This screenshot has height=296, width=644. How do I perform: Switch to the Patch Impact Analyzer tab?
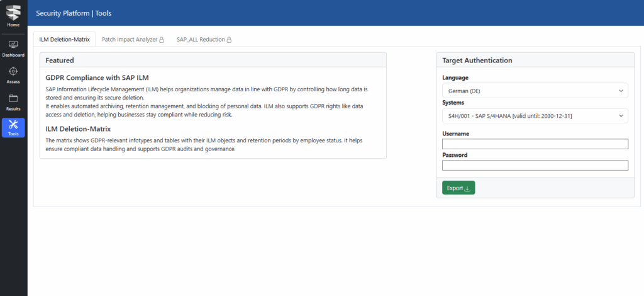(129, 39)
